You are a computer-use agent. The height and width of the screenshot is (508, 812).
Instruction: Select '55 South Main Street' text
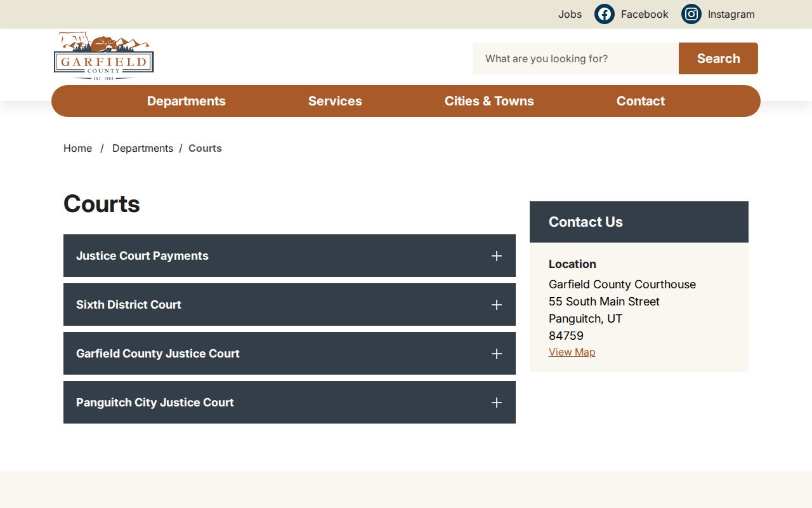tap(604, 302)
